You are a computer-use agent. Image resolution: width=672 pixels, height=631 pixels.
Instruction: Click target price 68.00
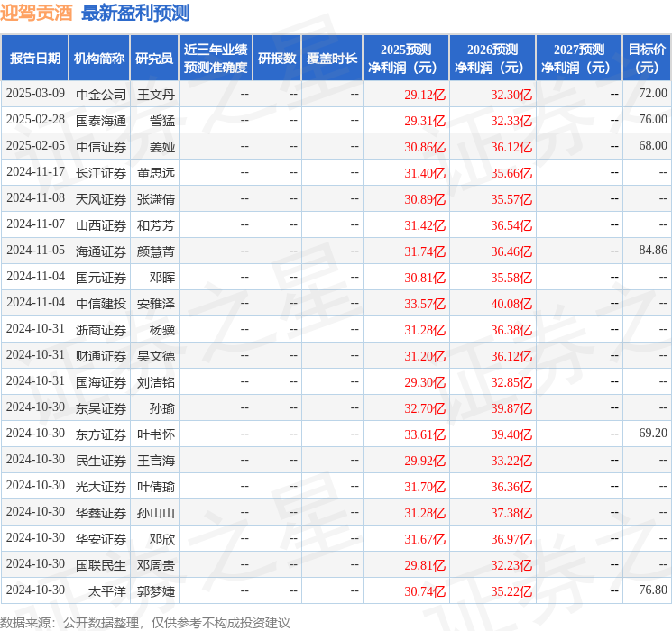[653, 145]
